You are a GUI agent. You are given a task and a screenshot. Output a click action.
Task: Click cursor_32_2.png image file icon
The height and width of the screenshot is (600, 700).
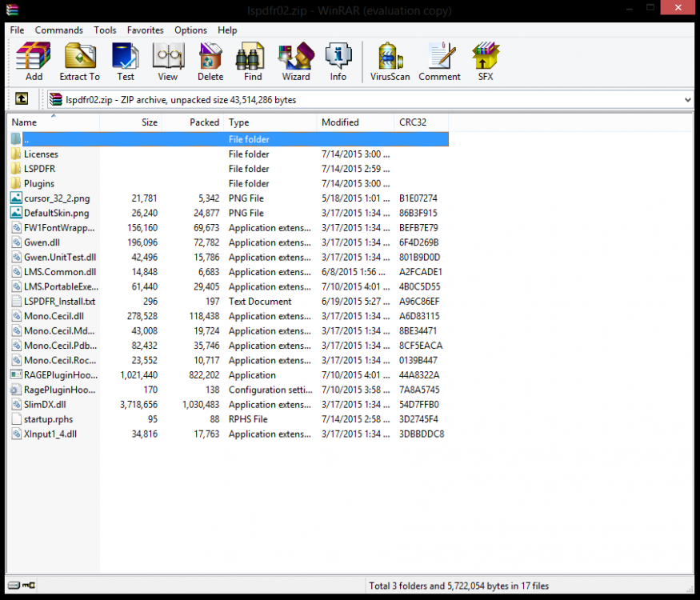(x=16, y=198)
